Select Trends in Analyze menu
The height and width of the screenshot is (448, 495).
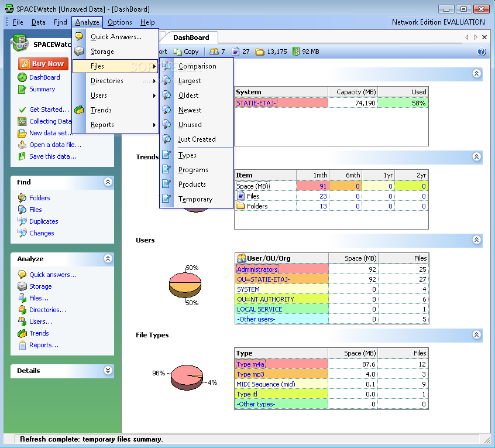[x=115, y=110]
